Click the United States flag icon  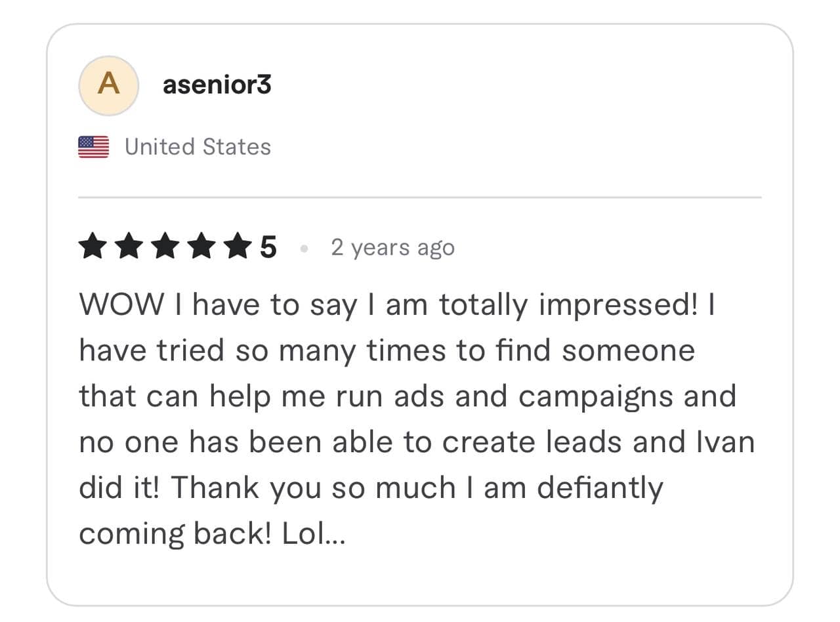(x=93, y=147)
